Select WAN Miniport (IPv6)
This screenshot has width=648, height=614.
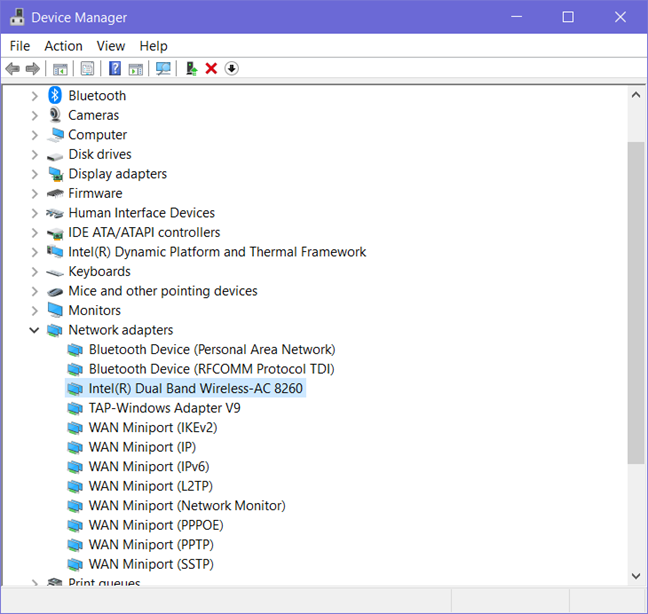coord(149,466)
